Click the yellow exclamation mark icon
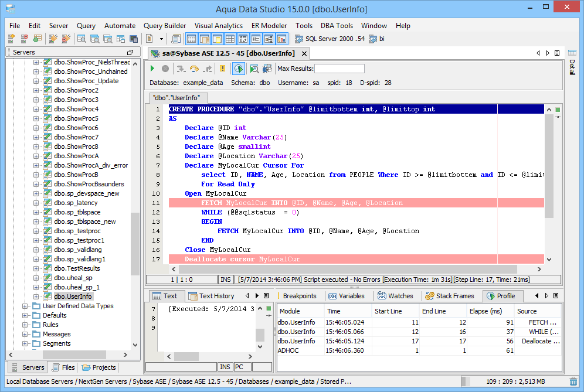Image resolution: width=584 pixels, height=392 pixels. click(222, 69)
